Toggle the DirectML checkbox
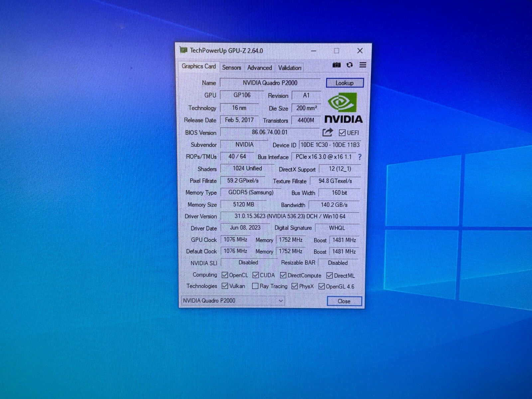Image resolution: width=532 pixels, height=399 pixels. pos(330,275)
